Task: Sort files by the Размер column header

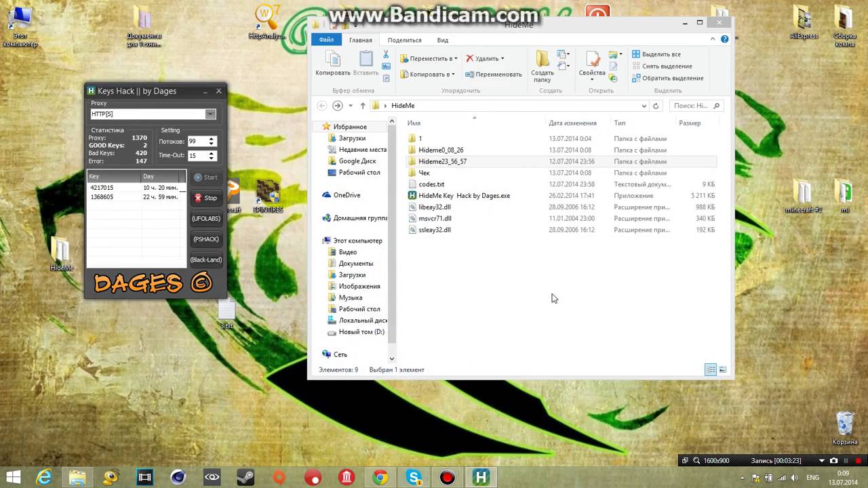Action: [689, 123]
